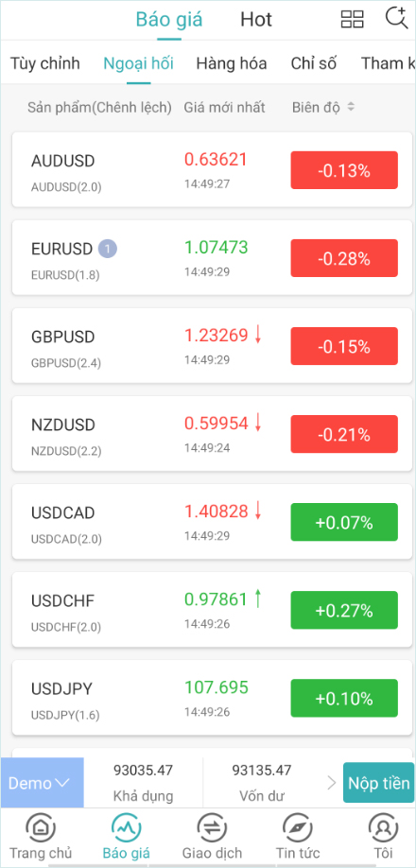Image resolution: width=416 pixels, height=868 pixels.
Task: Open Tôi profile icon
Action: (x=384, y=828)
